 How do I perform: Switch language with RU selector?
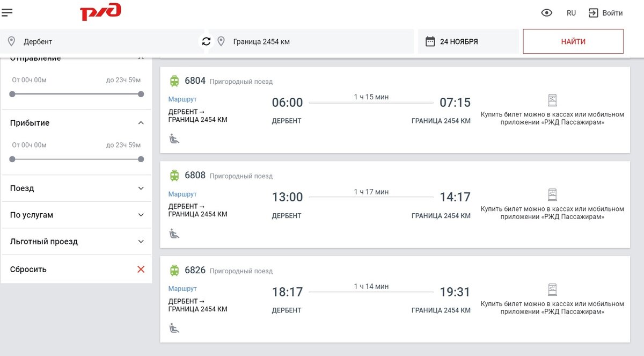click(571, 13)
